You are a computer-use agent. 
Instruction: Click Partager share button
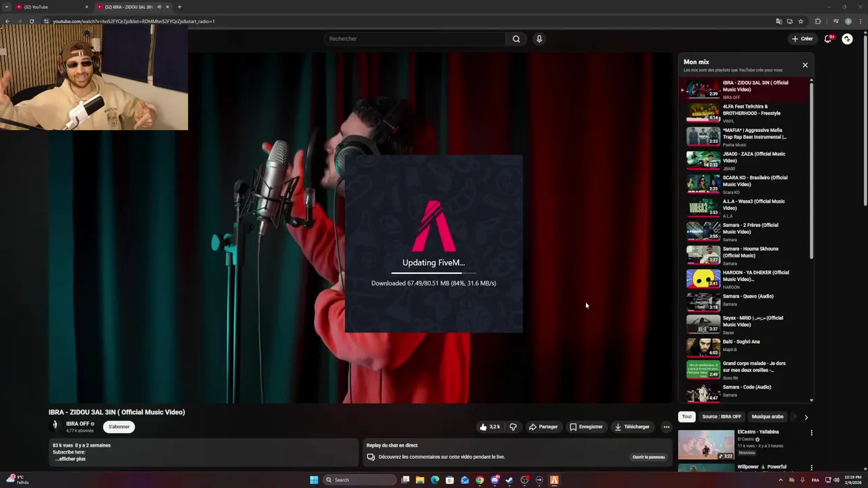pyautogui.click(x=543, y=427)
